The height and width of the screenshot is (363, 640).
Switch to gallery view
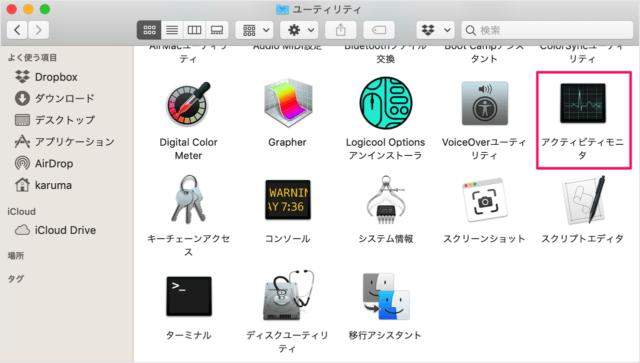click(217, 30)
